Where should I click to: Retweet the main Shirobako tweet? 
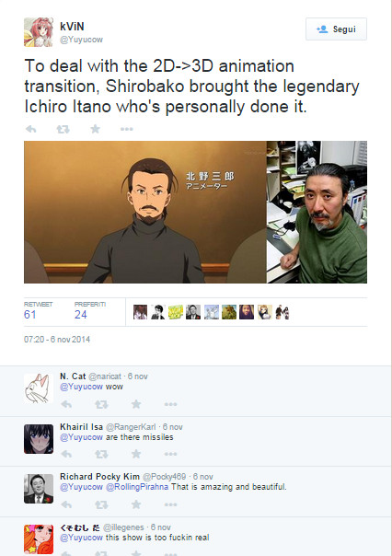coord(63,129)
